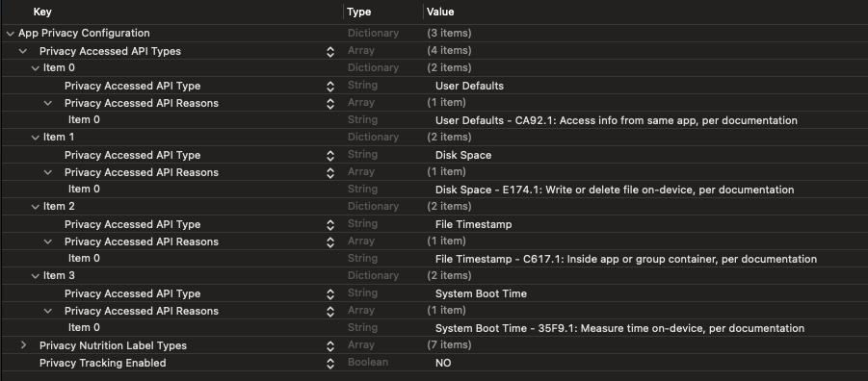
Task: Click the Key column header
Action: pyautogui.click(x=42, y=12)
